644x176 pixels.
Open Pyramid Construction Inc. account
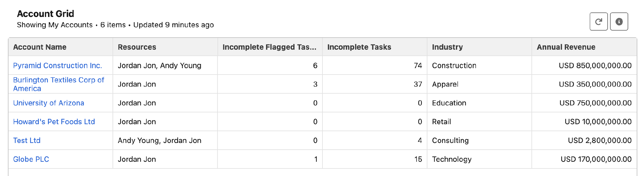coord(57,65)
